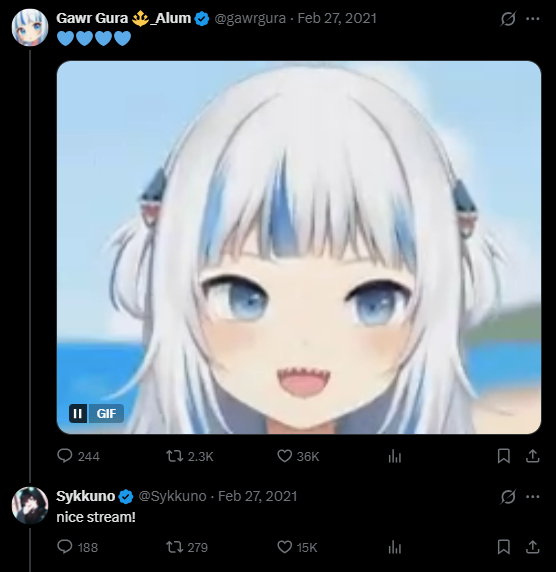
Task: Like Gawr Gura's tweet with 36K likes
Action: pos(285,456)
